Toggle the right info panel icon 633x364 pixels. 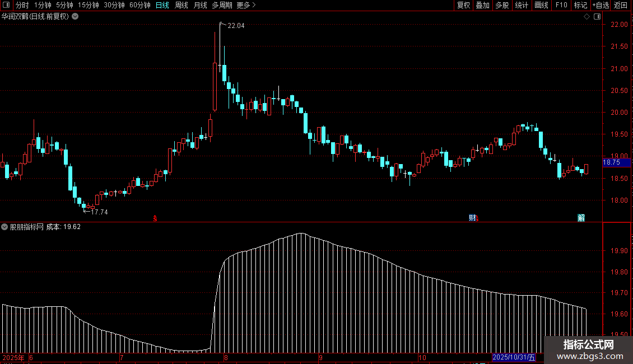(597, 17)
